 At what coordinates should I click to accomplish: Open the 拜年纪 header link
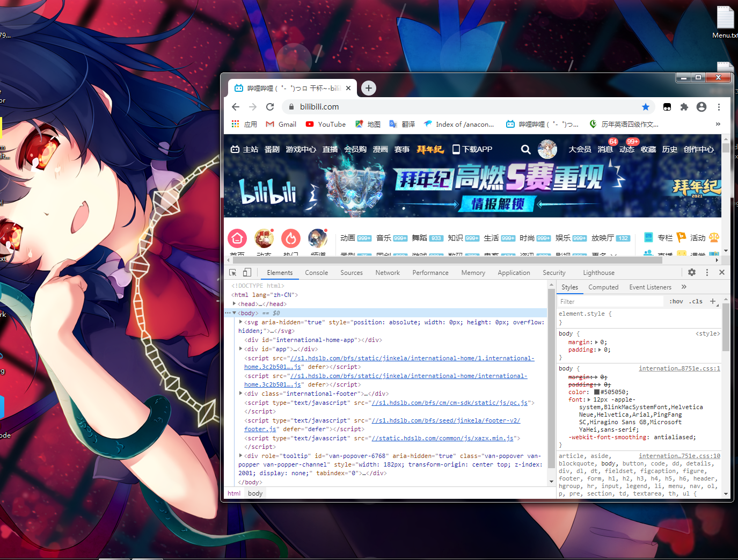tap(430, 149)
